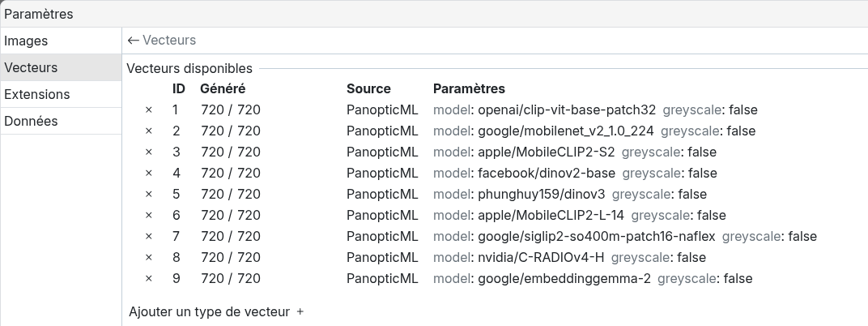Viewport: 868px width, 326px height.
Task: Click apple/MobileCLIP2-S2 model name
Action: (x=547, y=152)
